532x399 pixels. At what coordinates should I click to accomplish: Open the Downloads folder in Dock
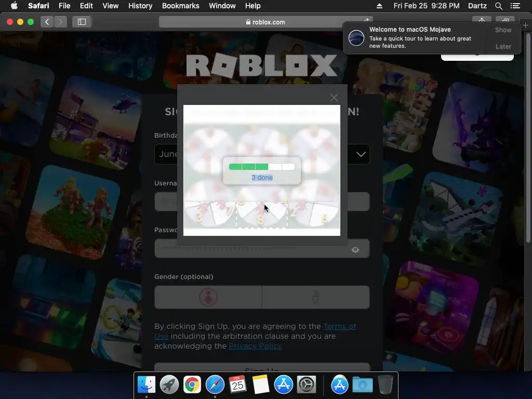point(362,385)
